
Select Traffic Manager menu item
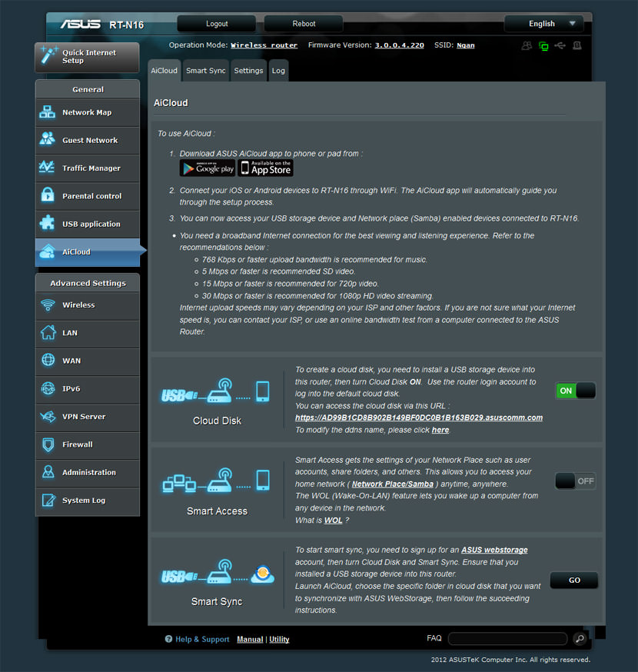coord(88,168)
